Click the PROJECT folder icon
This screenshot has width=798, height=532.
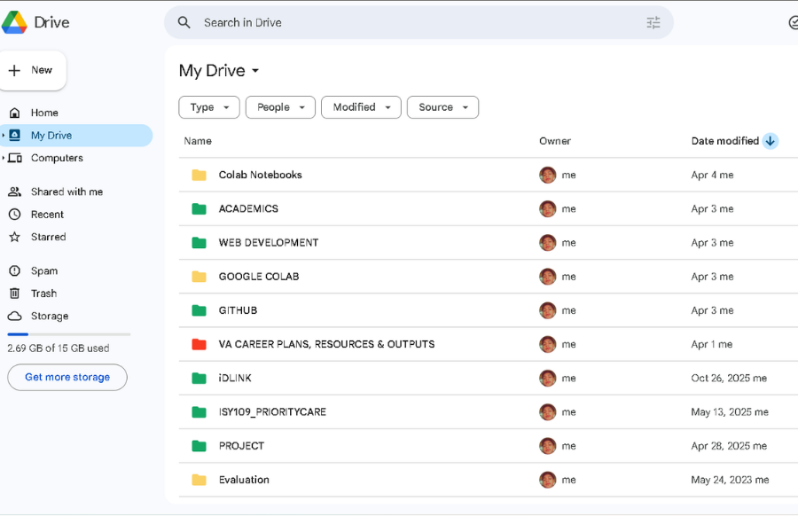(x=199, y=446)
